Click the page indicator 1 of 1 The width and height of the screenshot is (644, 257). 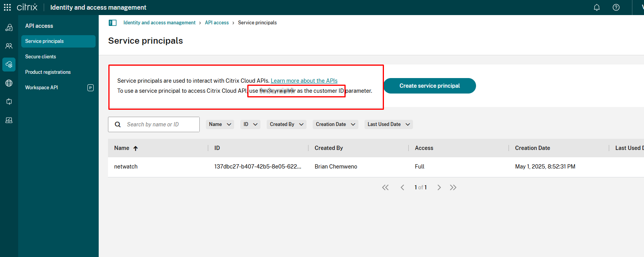click(421, 187)
